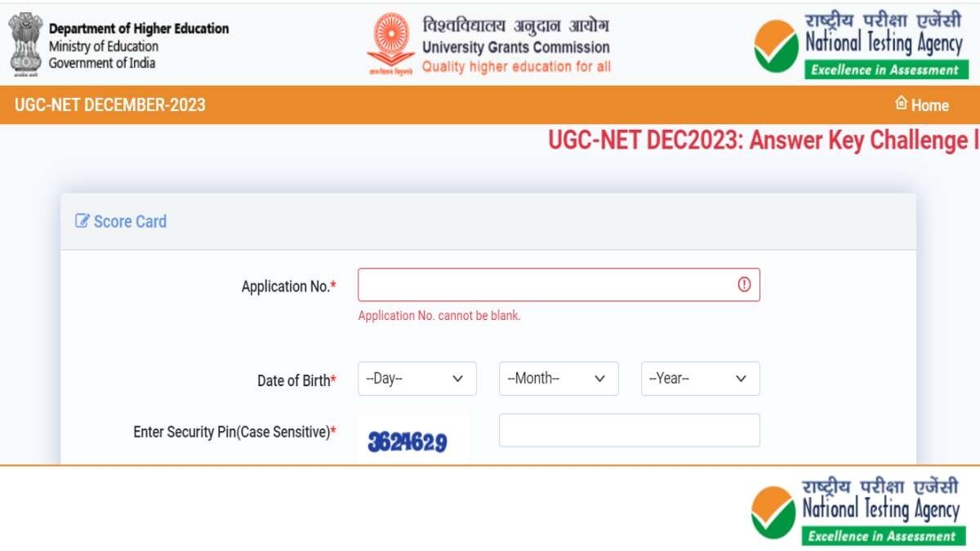Click the Department of Higher Education text
This screenshot has height=551, width=980.
(x=139, y=29)
